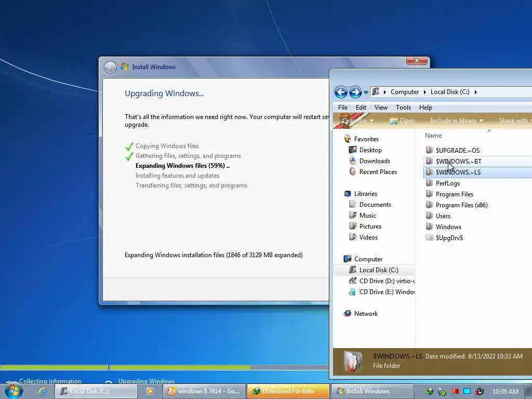
Task: Open the recent pages dropdown beside Forward
Action: (366, 92)
